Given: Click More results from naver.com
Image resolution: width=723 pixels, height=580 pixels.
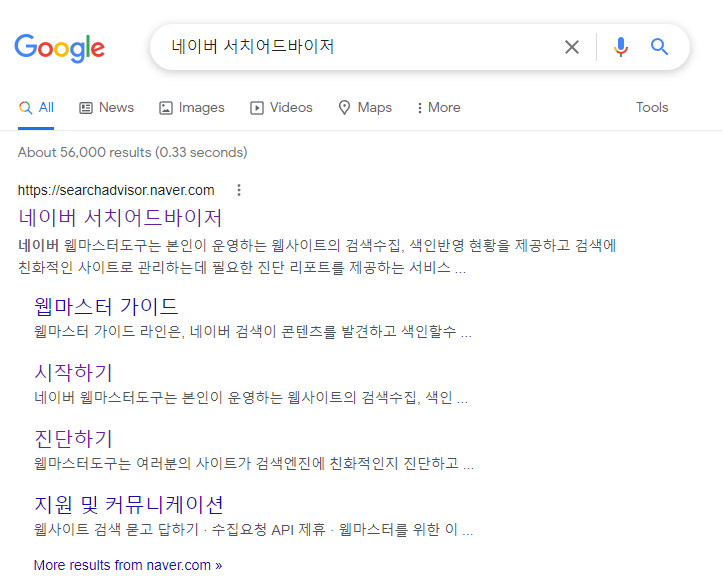Looking at the screenshot, I should (x=128, y=565).
